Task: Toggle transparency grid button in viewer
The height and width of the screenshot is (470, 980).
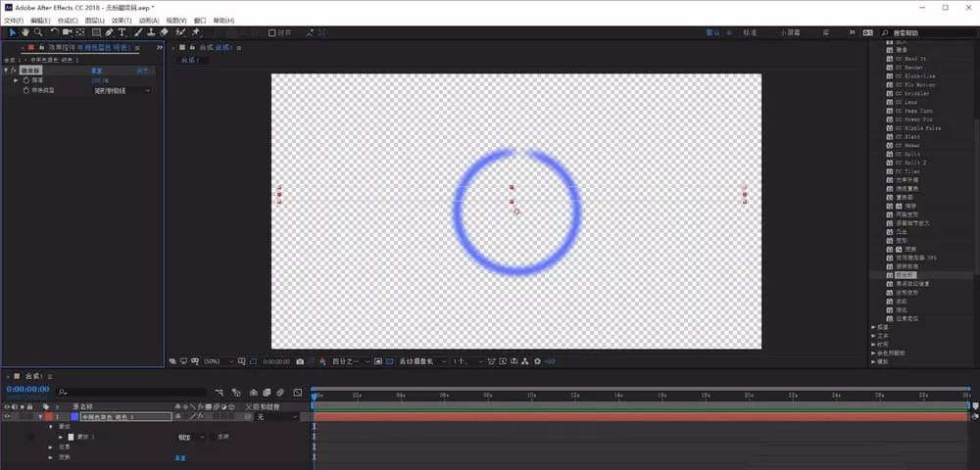Action: click(389, 361)
